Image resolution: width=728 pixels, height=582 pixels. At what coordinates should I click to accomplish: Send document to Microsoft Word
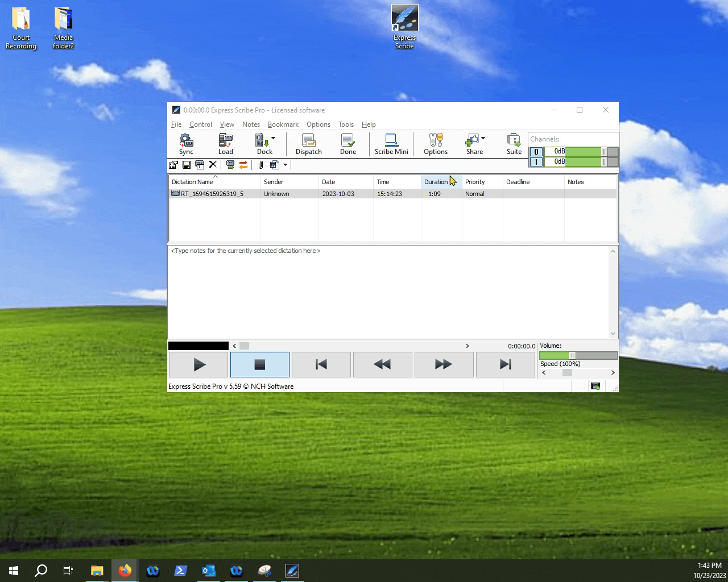point(275,165)
